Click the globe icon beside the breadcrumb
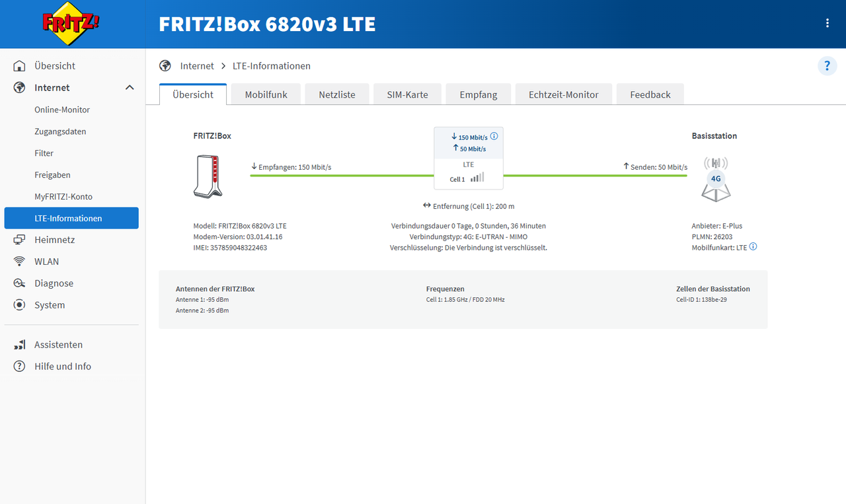 tap(165, 65)
